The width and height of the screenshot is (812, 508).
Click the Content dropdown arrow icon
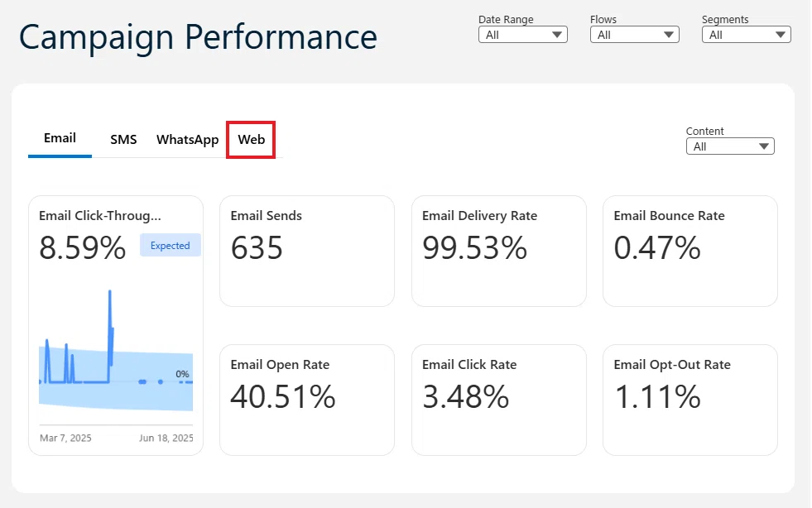click(764, 146)
